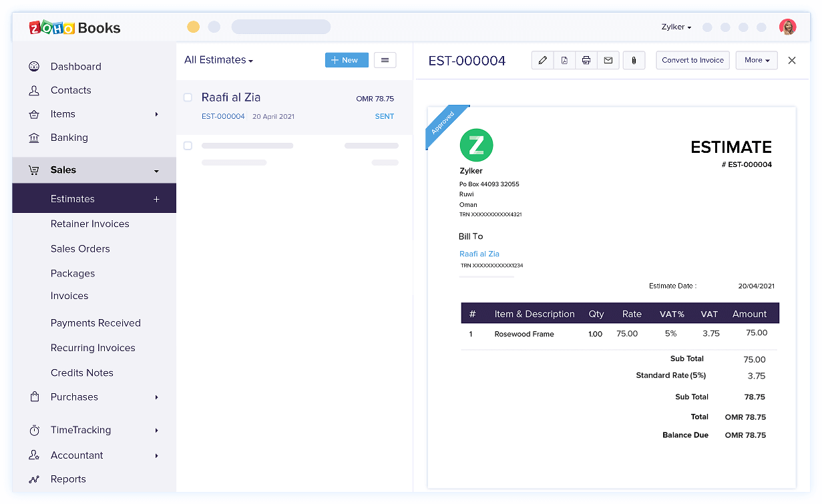The height and width of the screenshot is (504, 822).
Task: Click the Balance Due OMR 78.75 value
Action: pyautogui.click(x=745, y=435)
